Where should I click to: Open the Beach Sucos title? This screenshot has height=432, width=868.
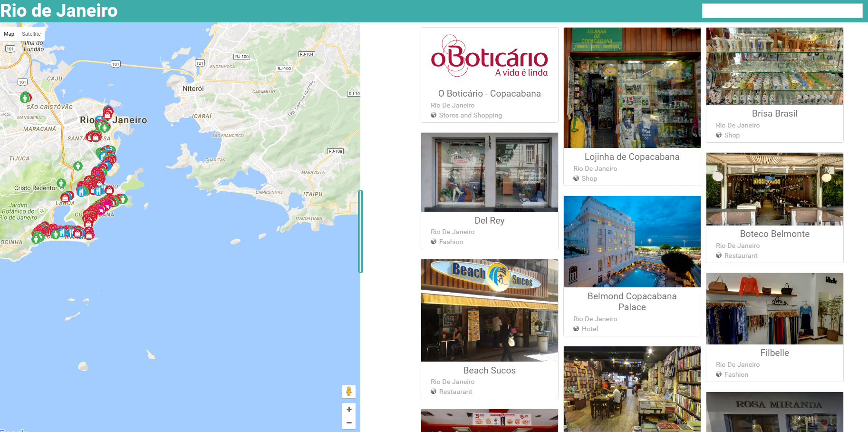click(x=490, y=370)
